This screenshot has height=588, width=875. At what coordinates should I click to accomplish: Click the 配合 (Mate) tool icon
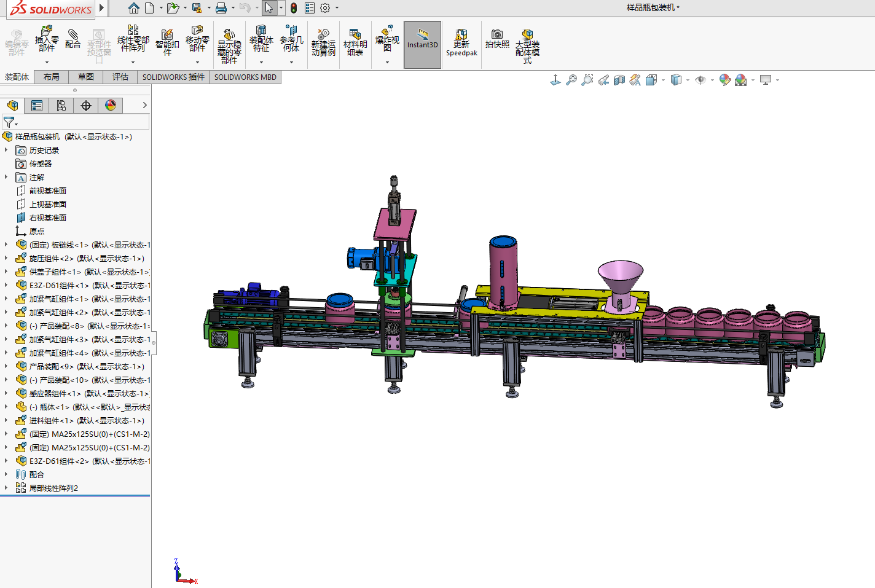click(x=73, y=38)
